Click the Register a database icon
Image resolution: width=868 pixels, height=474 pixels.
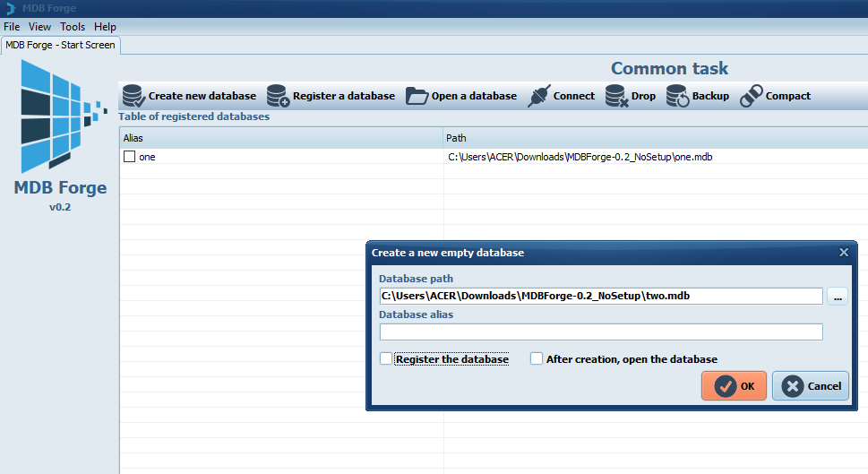[x=278, y=96]
